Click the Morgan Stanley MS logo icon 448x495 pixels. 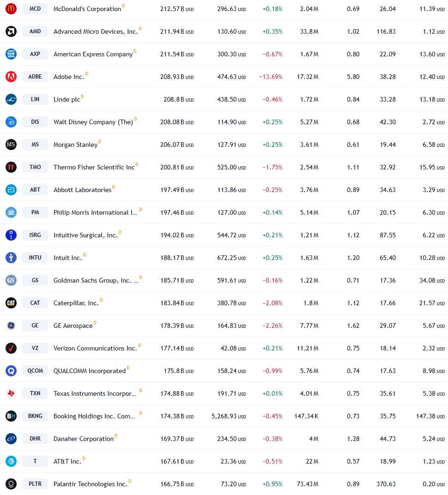11,145
